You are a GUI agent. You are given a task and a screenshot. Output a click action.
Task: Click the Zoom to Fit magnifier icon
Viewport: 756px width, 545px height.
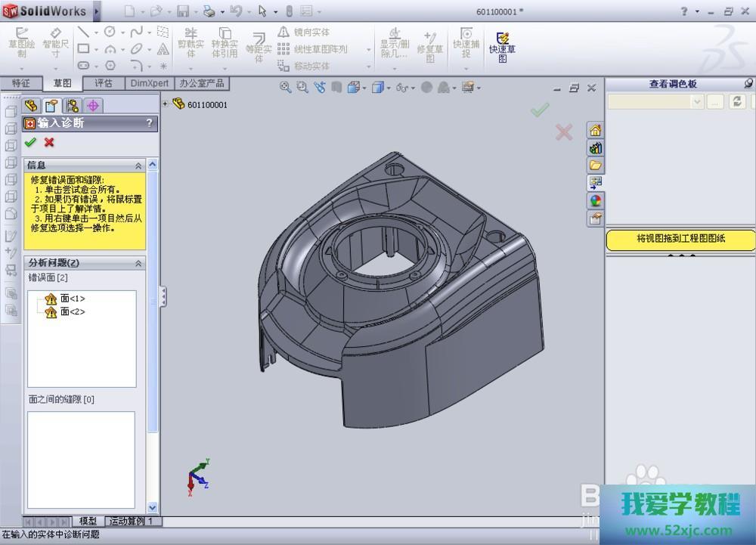pos(285,88)
